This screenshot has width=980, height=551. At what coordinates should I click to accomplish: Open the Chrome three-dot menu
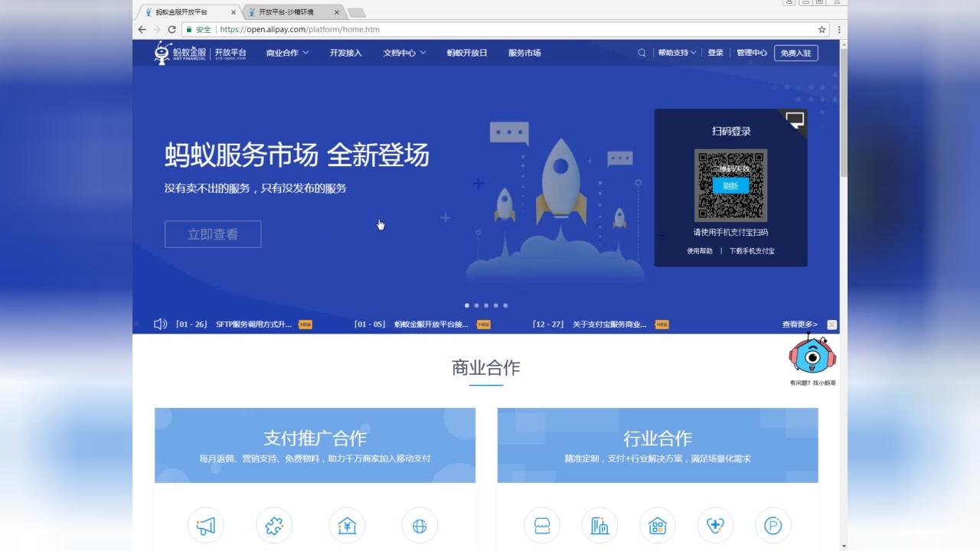(x=840, y=29)
